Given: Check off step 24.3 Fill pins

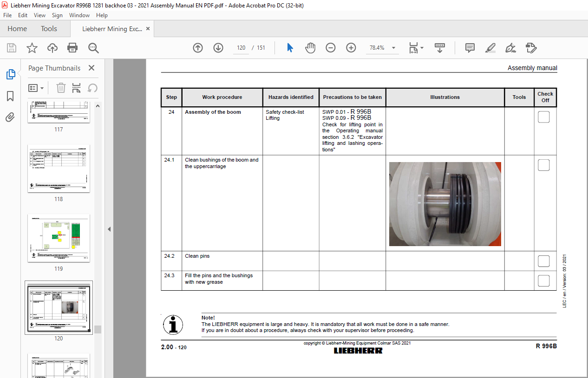Looking at the screenshot, I should tap(544, 280).
